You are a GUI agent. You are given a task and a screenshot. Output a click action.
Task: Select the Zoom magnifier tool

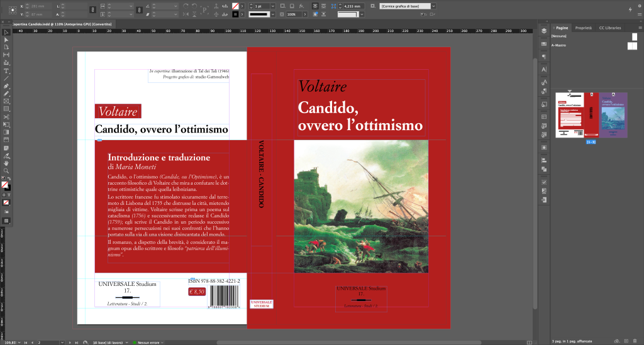pos(6,171)
